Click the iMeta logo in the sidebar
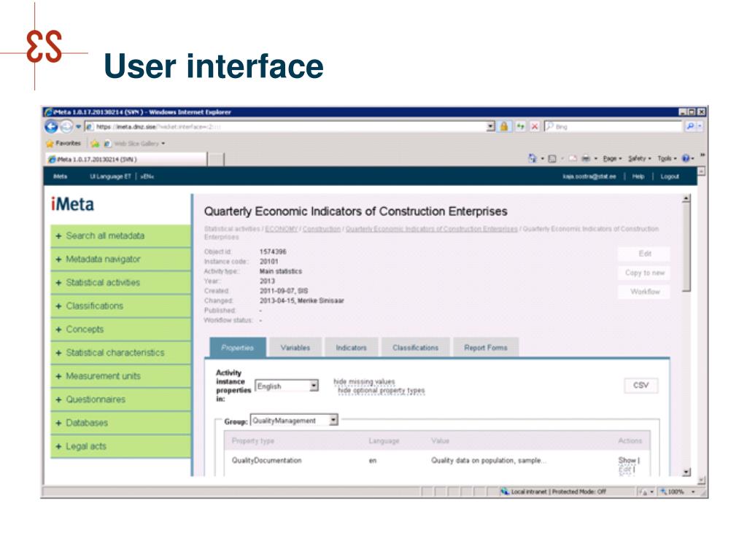 tap(72, 204)
